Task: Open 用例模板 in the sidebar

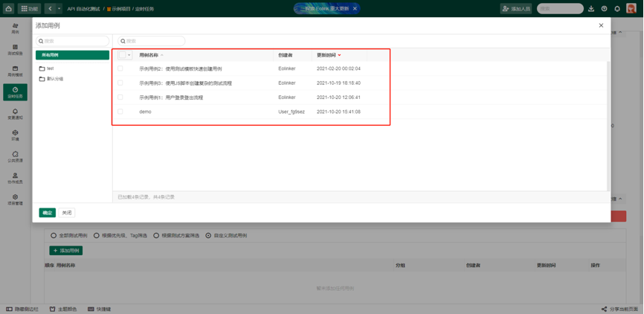Action: click(15, 71)
